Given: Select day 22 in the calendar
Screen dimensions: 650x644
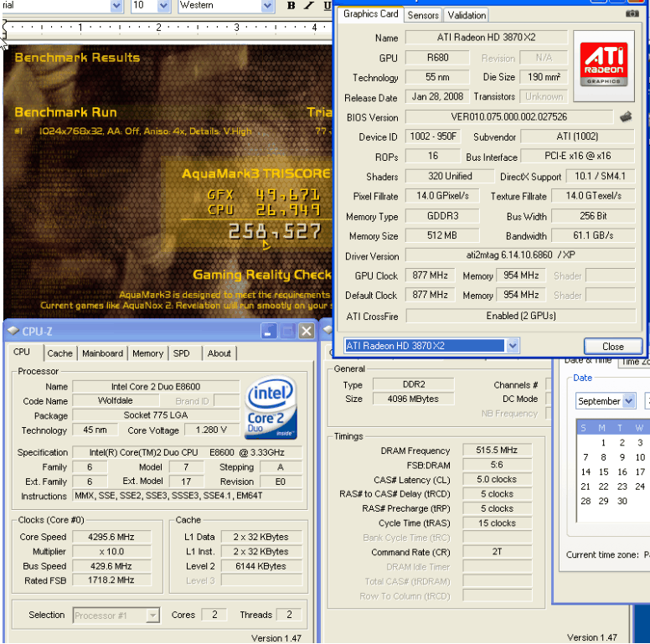Looking at the screenshot, I should coord(604,487).
